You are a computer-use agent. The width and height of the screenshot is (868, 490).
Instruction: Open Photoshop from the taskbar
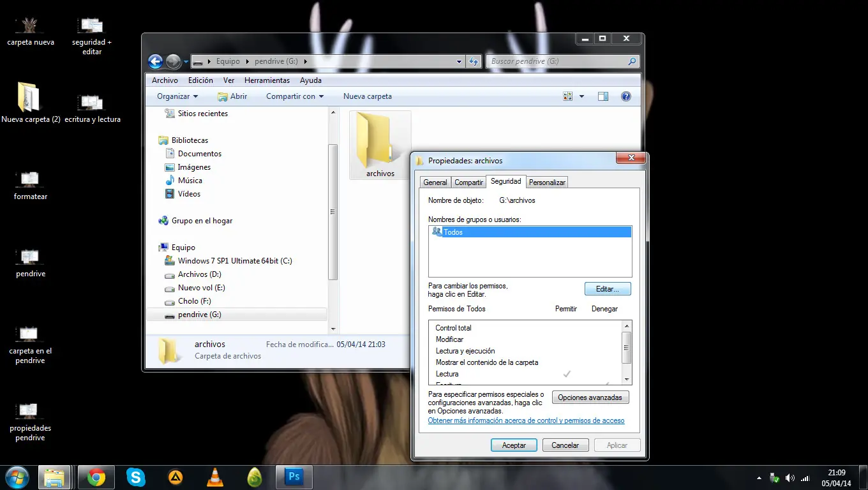(294, 477)
